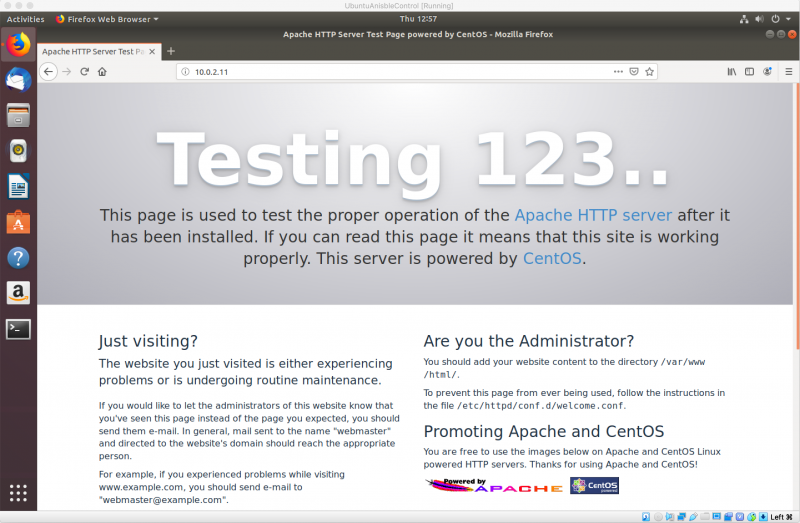The height and width of the screenshot is (523, 800).
Task: Click 'Promoting Apache and CentOS' heading
Action: [544, 432]
